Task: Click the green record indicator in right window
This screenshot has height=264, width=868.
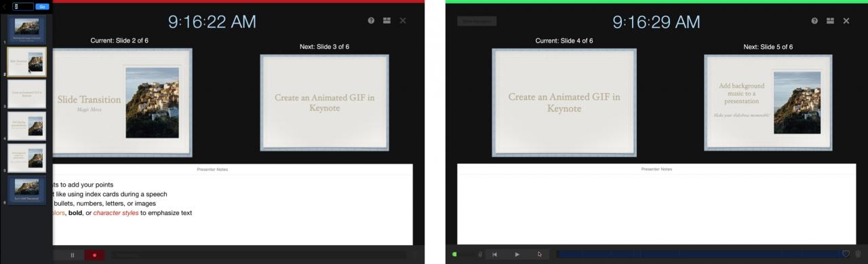Action: (x=454, y=254)
